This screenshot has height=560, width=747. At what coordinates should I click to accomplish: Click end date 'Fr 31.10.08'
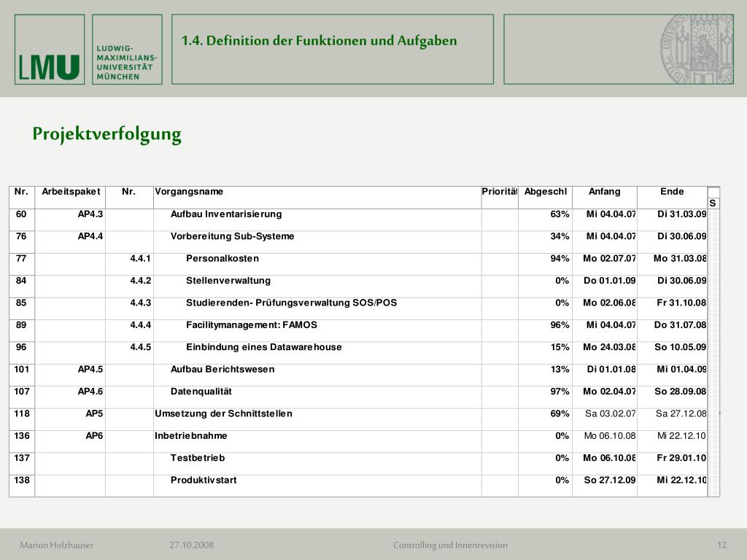click(x=681, y=303)
